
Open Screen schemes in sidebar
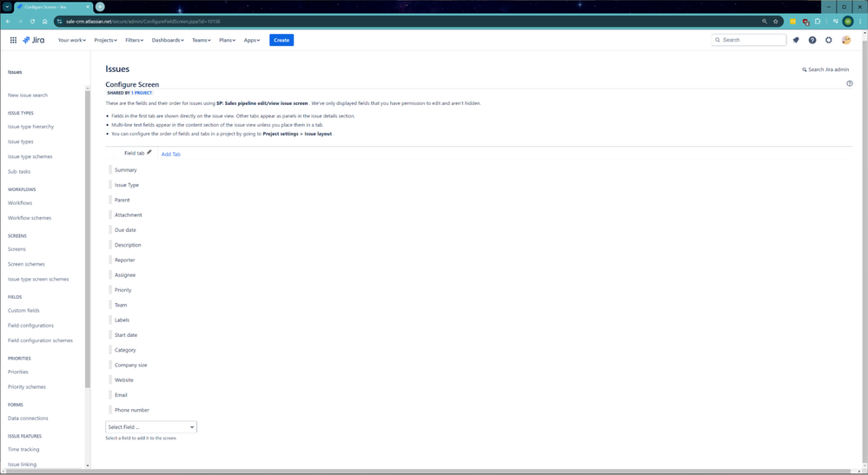pos(27,264)
